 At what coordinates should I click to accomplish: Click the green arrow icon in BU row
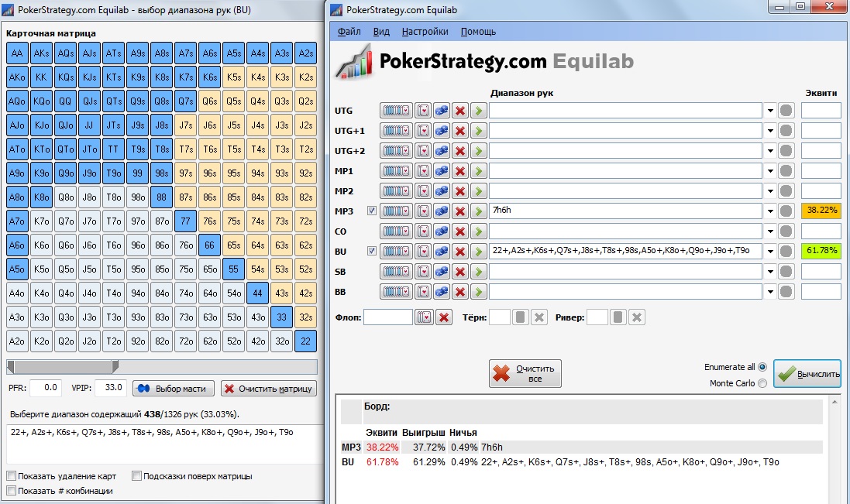coord(478,251)
